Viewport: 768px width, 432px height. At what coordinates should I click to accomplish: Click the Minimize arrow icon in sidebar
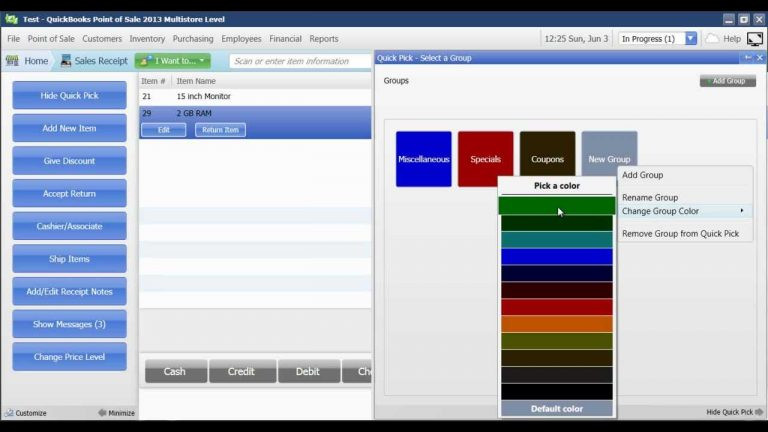coord(102,413)
